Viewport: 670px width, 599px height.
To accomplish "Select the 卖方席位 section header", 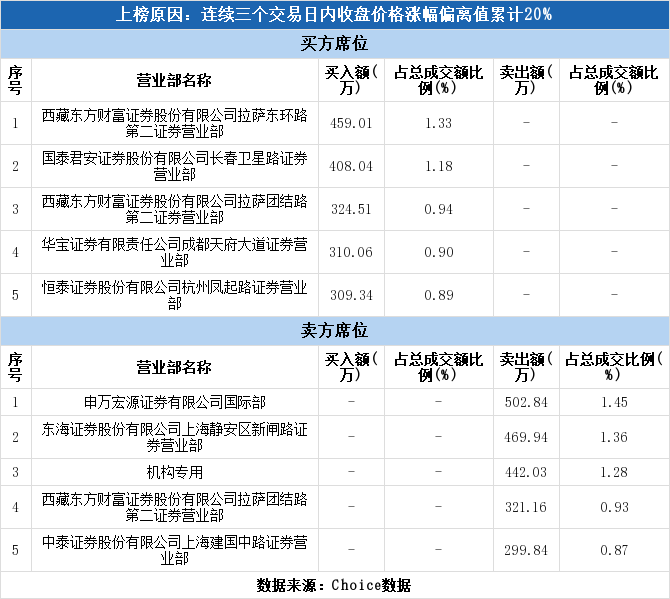I will [335, 331].
